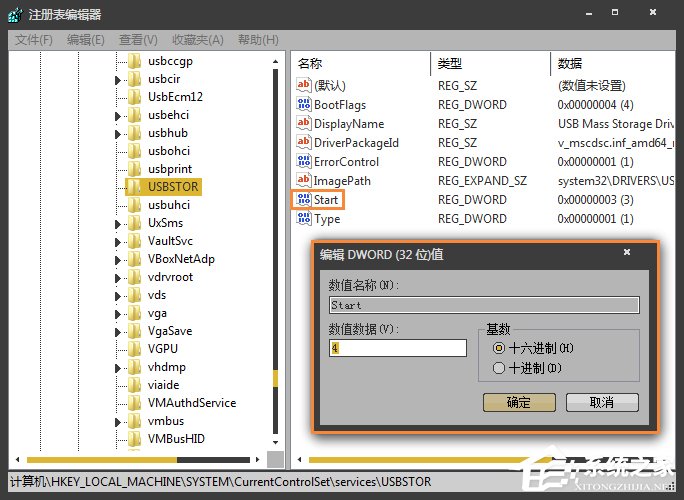Click the USBSTOR folder icon
Viewport: 684px width, 500px height.
pos(134,187)
